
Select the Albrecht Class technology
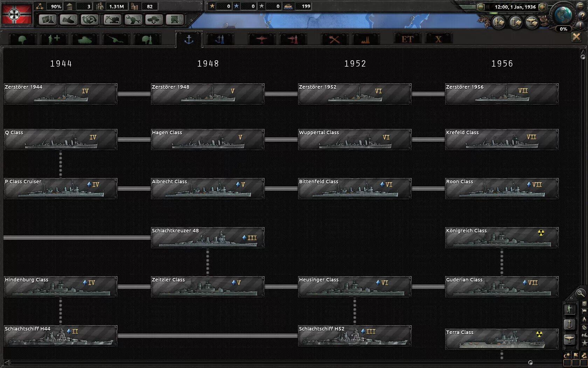(208, 188)
